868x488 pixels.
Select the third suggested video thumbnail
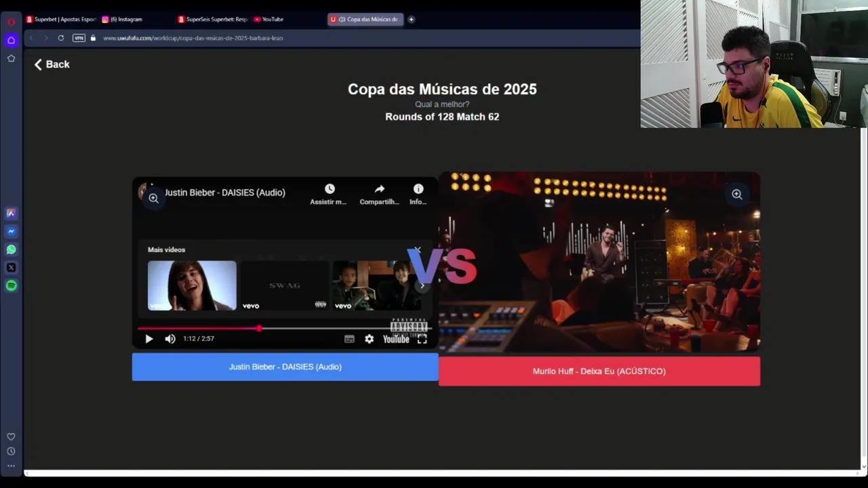point(377,285)
